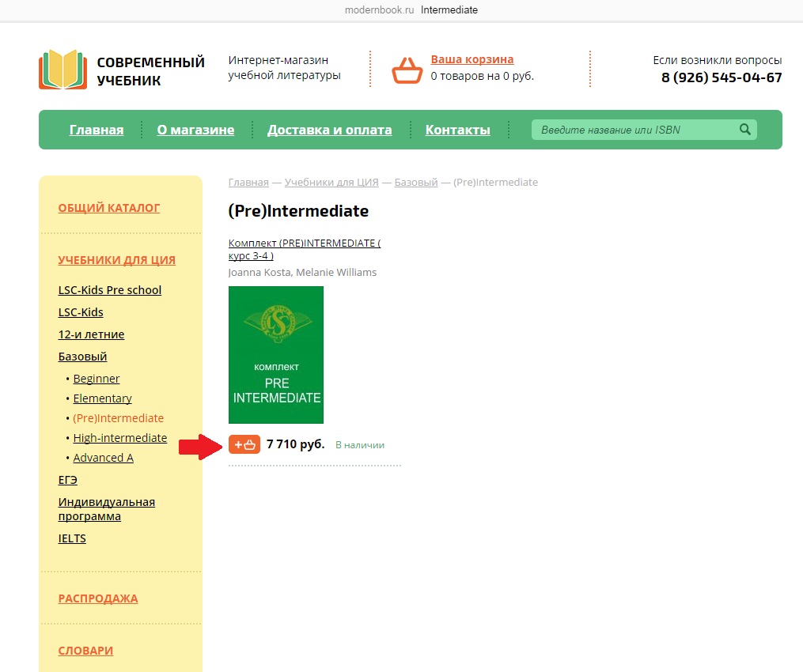
Task: Select Beginner in the sidebar
Action: 97,379
